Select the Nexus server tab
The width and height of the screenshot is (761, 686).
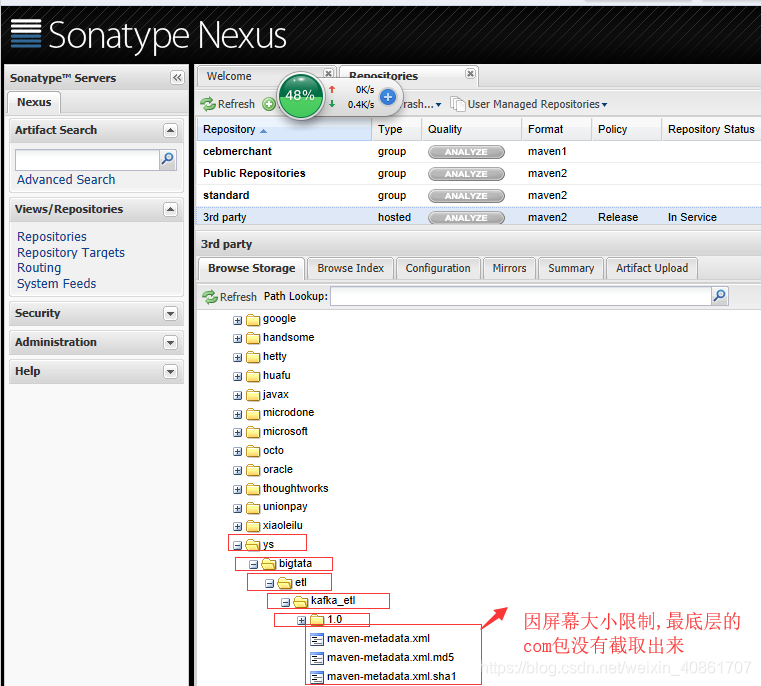[34, 102]
